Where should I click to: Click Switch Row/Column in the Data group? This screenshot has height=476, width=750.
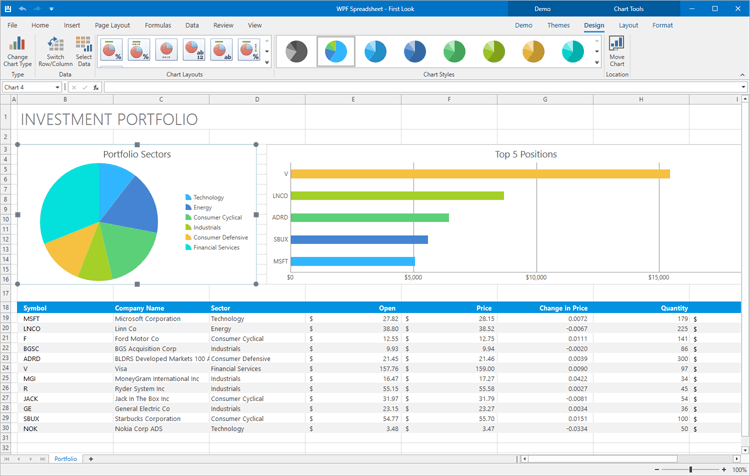click(x=55, y=46)
